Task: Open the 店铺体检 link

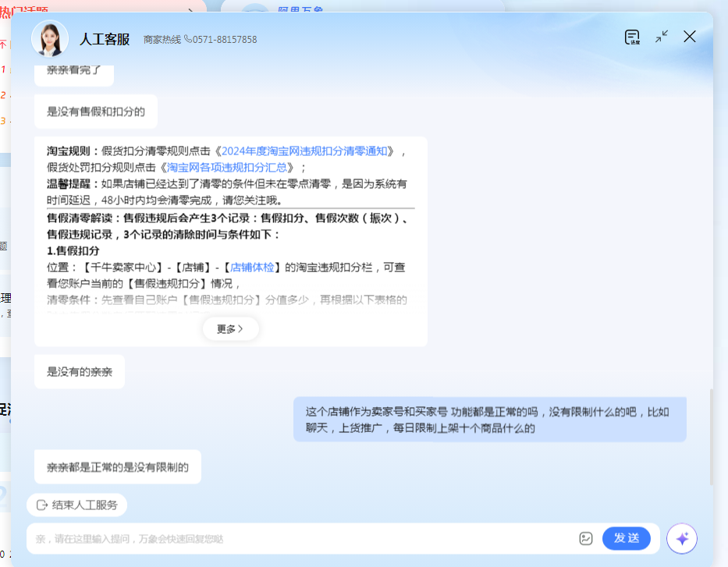Action: [252, 268]
